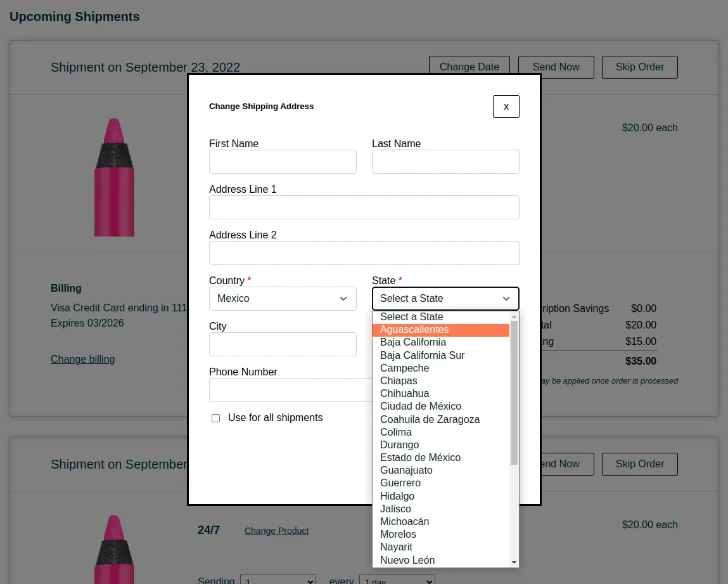Image resolution: width=728 pixels, height=584 pixels.
Task: Click the first shipment lipstick product image
Action: click(x=114, y=177)
